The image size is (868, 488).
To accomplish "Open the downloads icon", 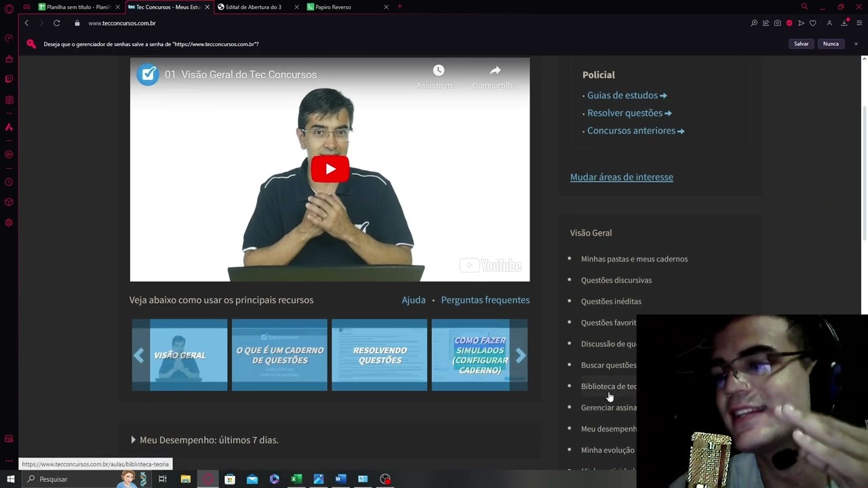I will [844, 23].
